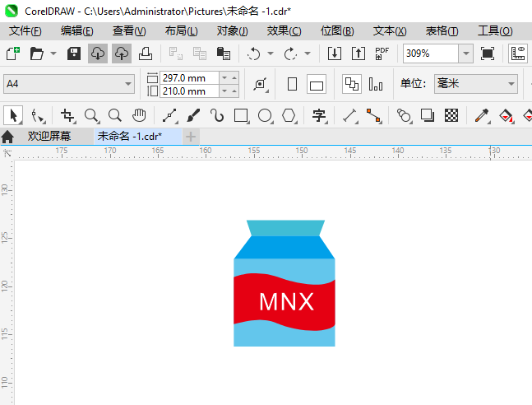Expand the Open folder dropdown arrow
The width and height of the screenshot is (532, 405).
tap(53, 54)
